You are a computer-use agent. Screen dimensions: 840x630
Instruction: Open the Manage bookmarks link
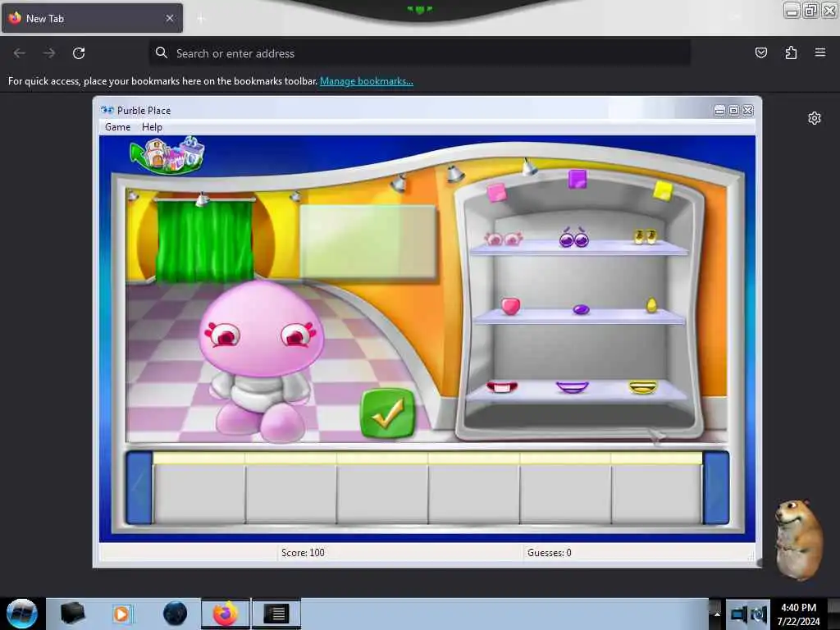tap(367, 81)
